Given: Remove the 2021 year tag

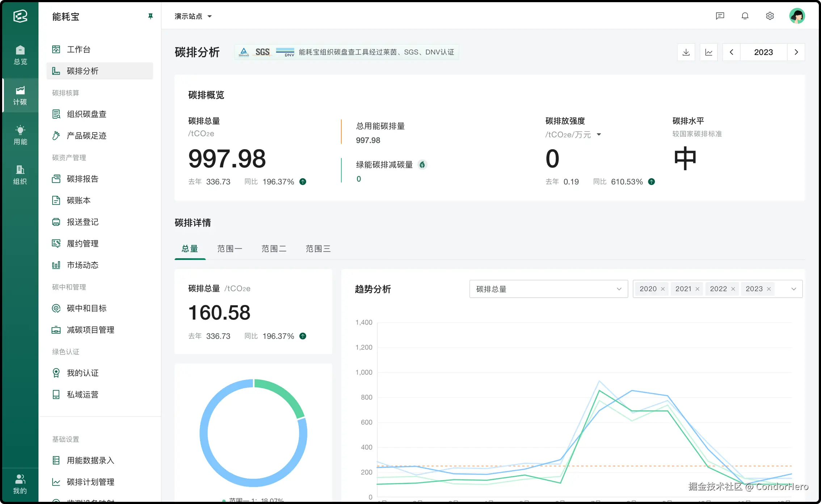Looking at the screenshot, I should point(697,289).
